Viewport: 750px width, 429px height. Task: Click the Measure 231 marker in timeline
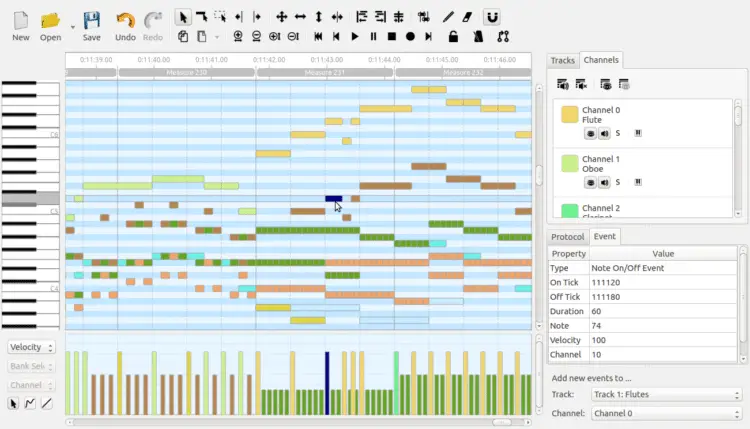pyautogui.click(x=325, y=73)
